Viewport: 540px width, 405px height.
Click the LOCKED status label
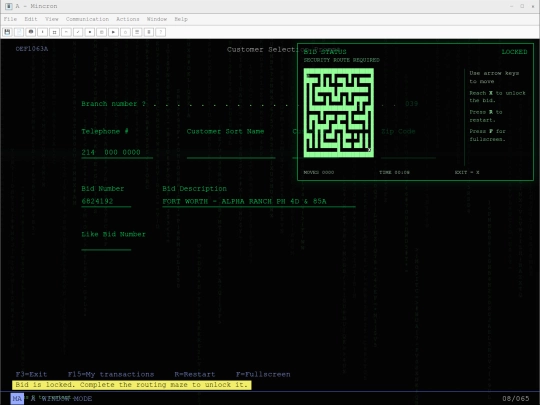point(514,52)
